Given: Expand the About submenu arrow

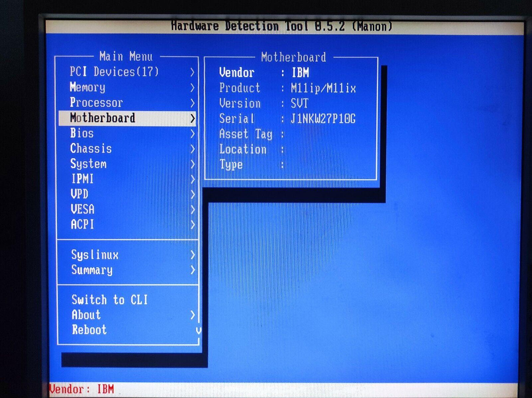Looking at the screenshot, I should pyautogui.click(x=192, y=315).
